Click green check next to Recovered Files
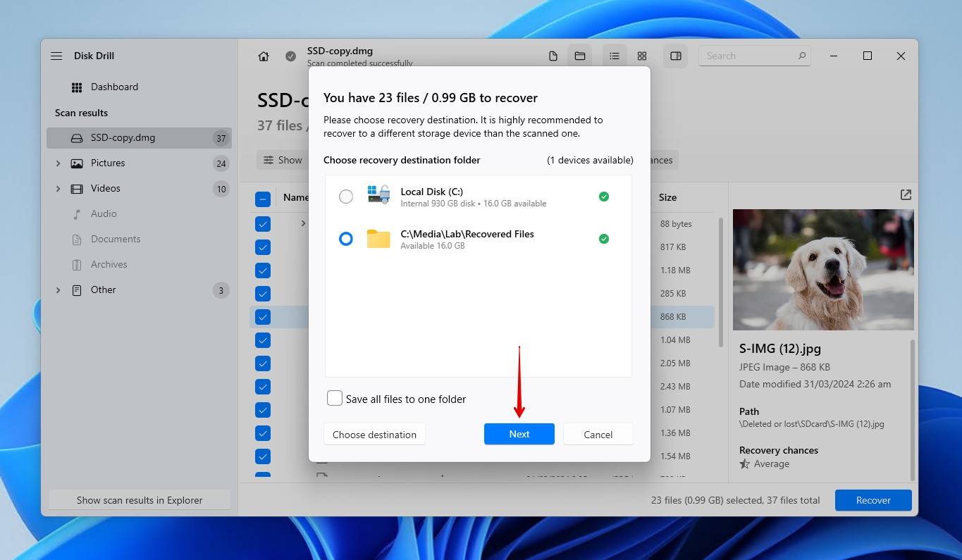Viewport: 962px width, 560px height. click(604, 239)
